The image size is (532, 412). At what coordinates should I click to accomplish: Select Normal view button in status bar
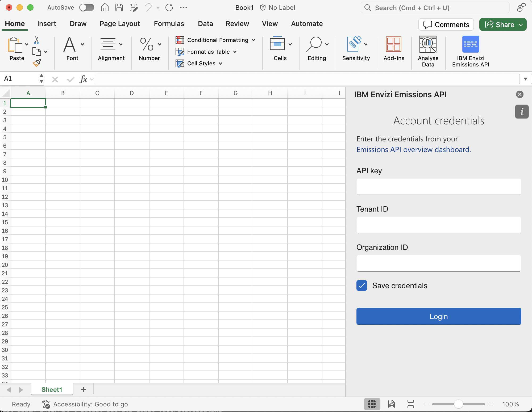coord(372,404)
